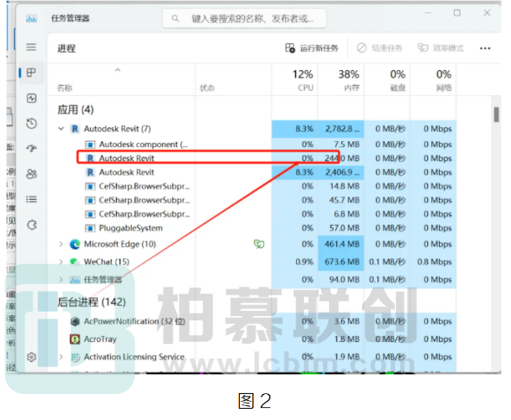
Task: Click the Activation Licensing Service icon
Action: click(75, 358)
